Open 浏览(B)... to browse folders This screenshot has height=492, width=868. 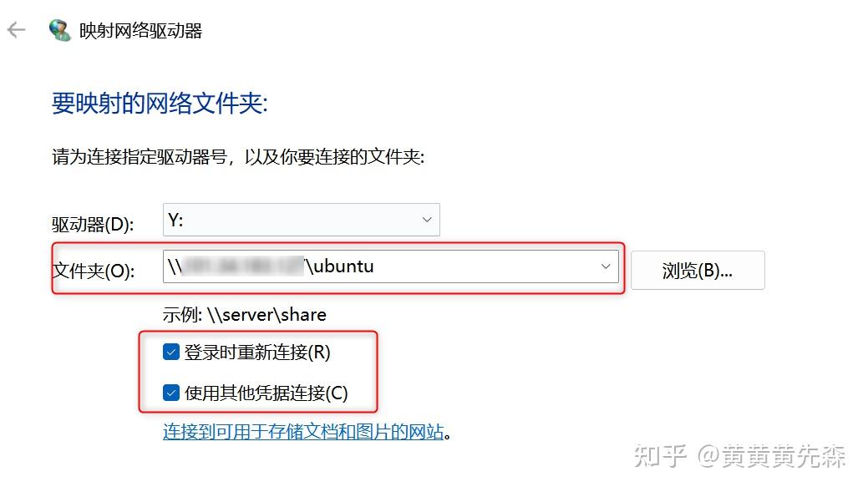coord(698,270)
